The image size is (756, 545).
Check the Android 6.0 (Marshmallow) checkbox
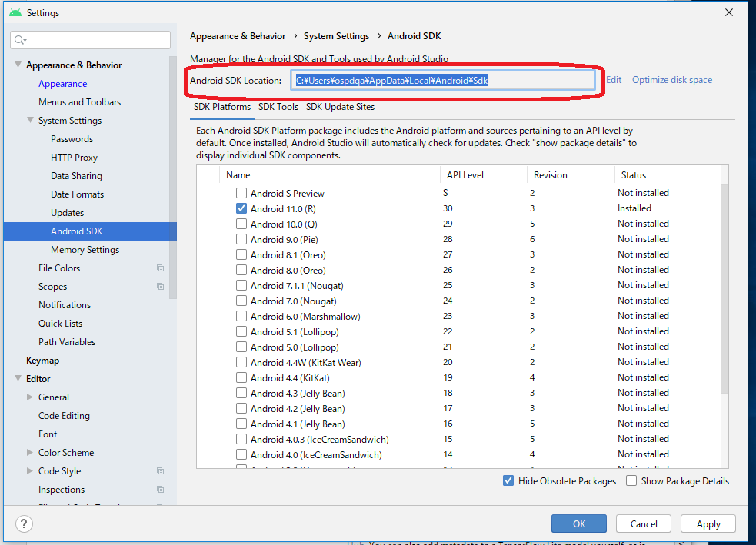(241, 317)
